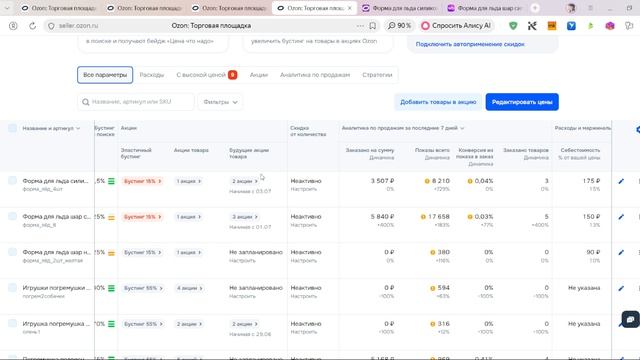Check the box for Игрушка погремушка слонь1 row
The width and height of the screenshot is (640, 360).
pos(12,323)
